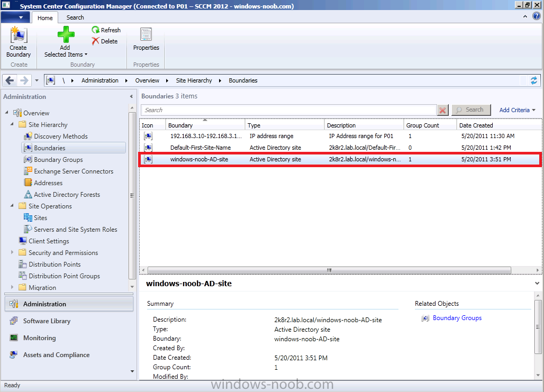Clear search with the red X button
Image resolution: width=544 pixels, height=392 pixels.
[443, 110]
